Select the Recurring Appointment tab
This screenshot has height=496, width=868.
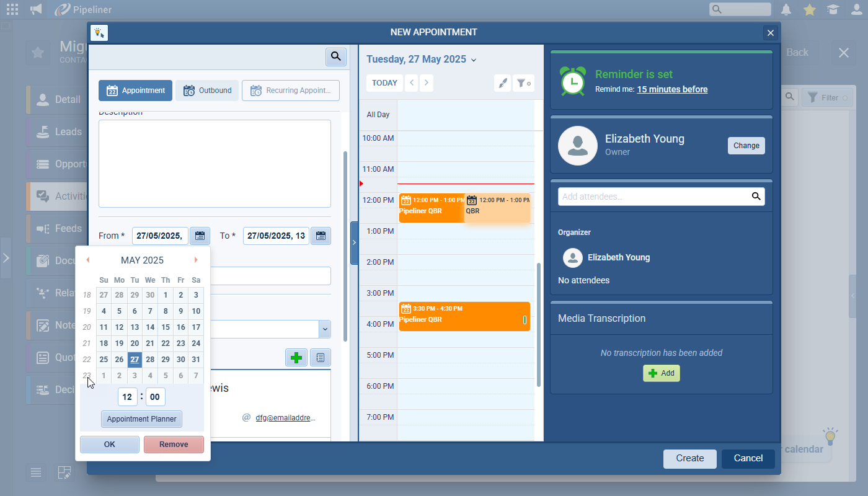tap(291, 91)
